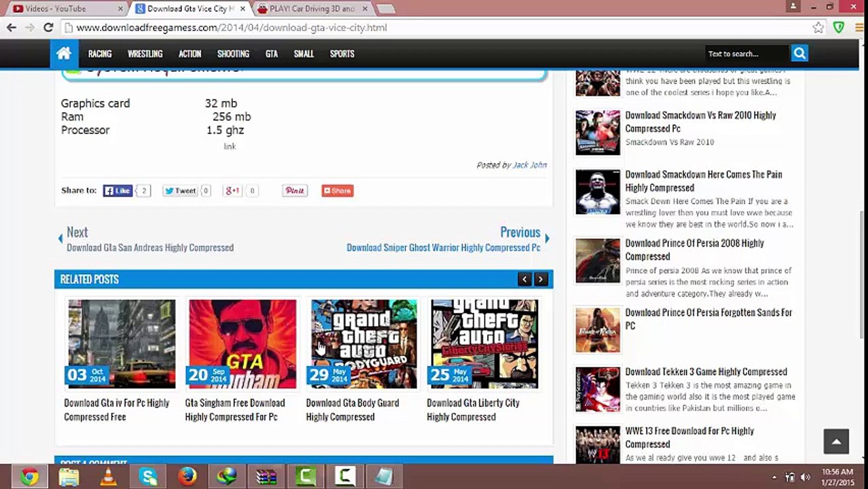Screen dimensions: 868x489
Task: Open Firefox from the taskbar
Action: pos(187,477)
